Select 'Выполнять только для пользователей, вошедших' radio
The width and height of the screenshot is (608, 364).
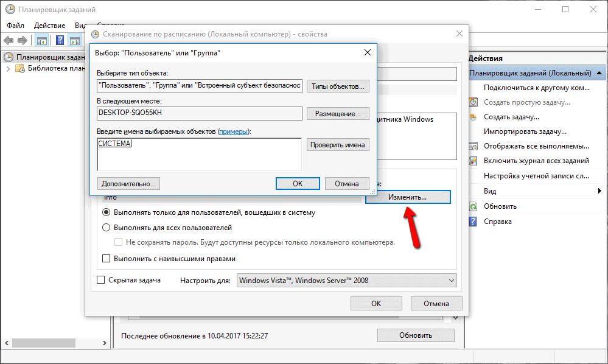(x=106, y=212)
